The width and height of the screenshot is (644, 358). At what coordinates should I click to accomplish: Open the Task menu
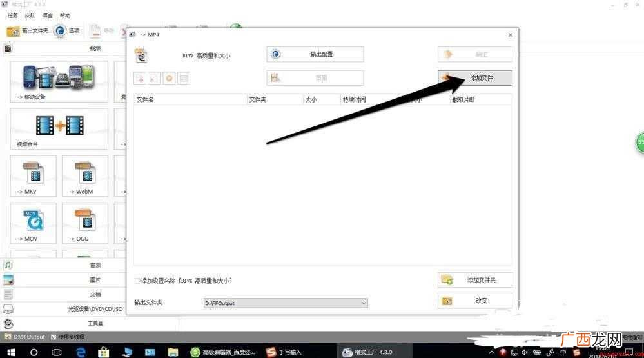click(13, 15)
